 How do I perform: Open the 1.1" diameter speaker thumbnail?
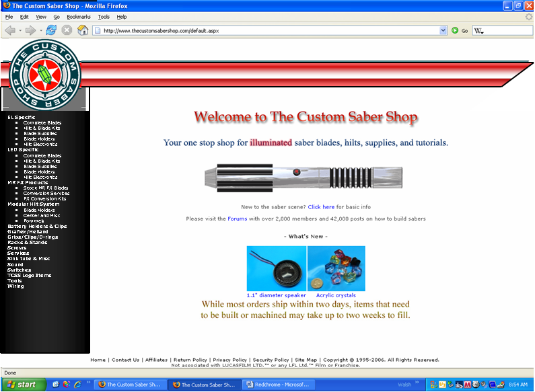(277, 268)
